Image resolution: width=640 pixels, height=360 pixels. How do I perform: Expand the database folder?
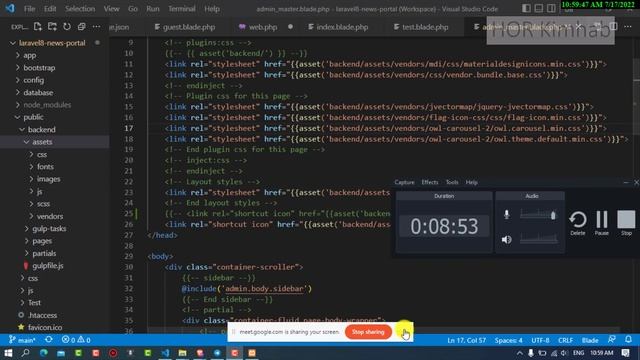(38, 93)
